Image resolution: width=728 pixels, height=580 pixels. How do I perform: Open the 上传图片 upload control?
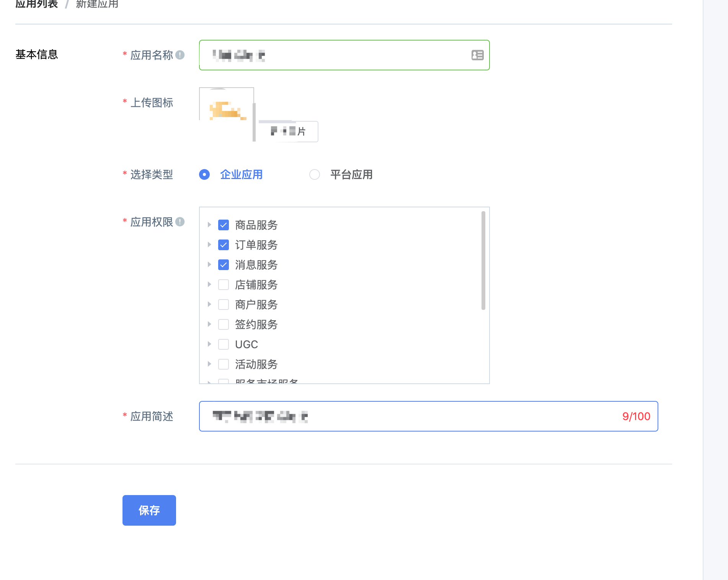pyautogui.click(x=289, y=131)
